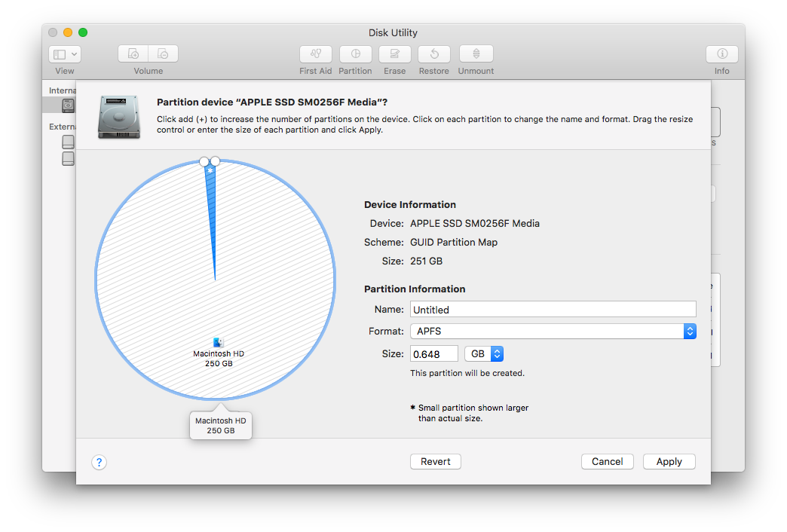Select the internal disk in sidebar
Screen dimensions: 787x532
tap(68, 105)
